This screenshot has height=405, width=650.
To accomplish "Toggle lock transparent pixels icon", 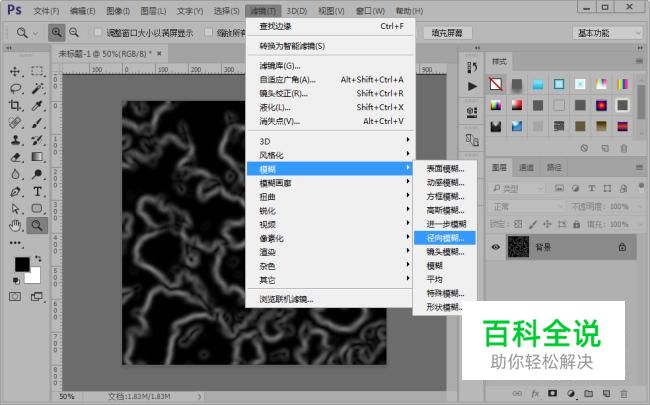I will 518,224.
